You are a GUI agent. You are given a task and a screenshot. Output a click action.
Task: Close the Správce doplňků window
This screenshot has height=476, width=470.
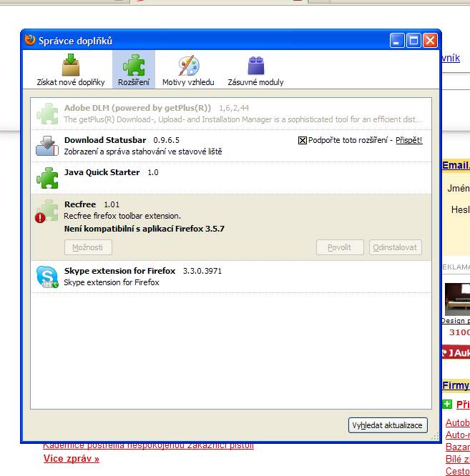[x=430, y=40]
